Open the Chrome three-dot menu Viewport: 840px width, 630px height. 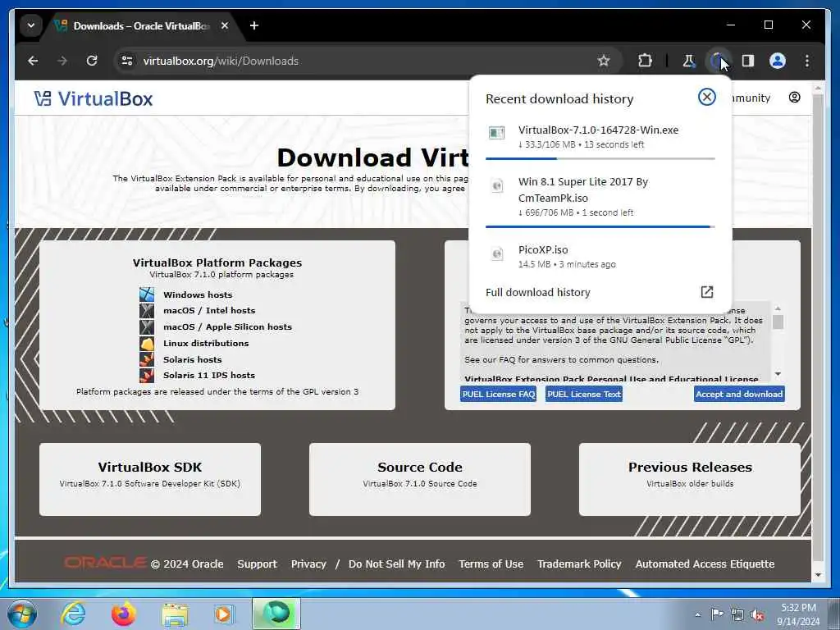(807, 61)
